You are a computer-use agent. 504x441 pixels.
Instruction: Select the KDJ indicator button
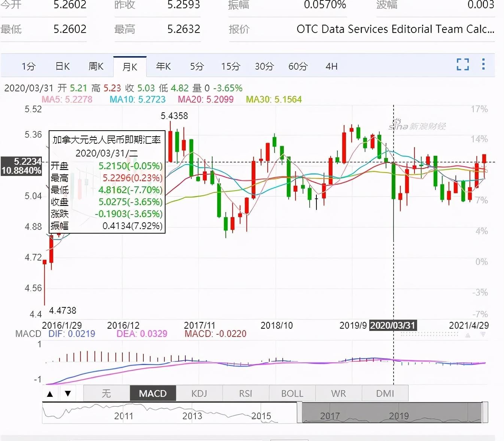click(x=199, y=393)
